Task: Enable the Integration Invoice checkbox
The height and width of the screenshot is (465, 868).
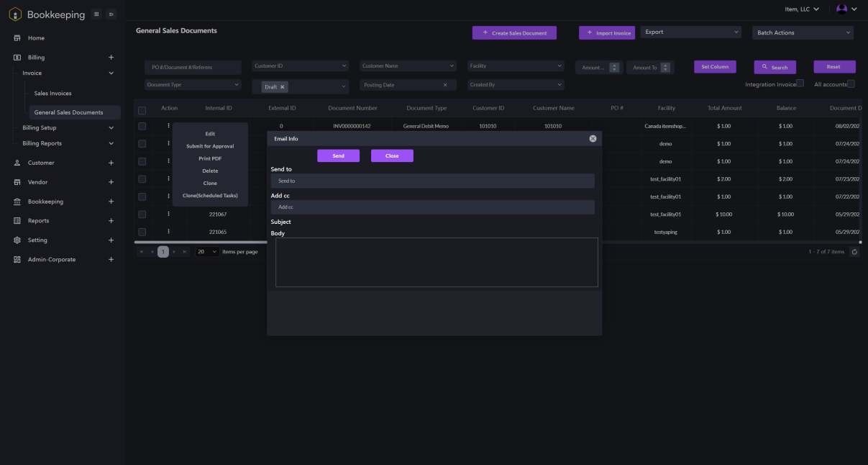Action: (800, 83)
